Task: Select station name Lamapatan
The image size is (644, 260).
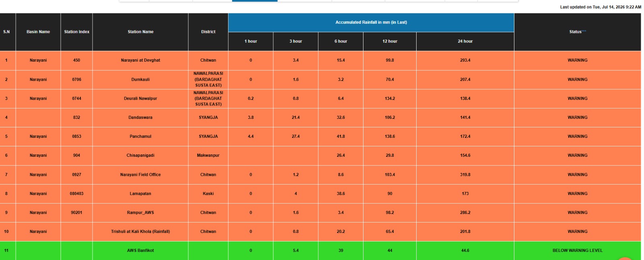Action: 140,194
